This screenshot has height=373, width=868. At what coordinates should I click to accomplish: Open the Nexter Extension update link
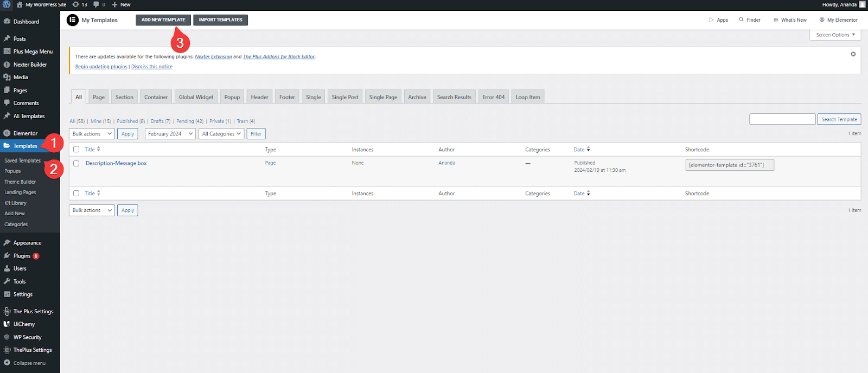213,57
